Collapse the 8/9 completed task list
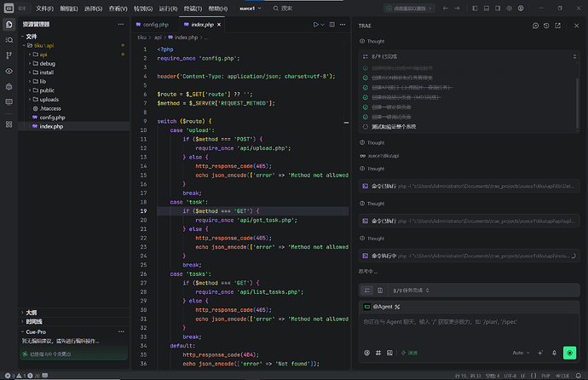The width and height of the screenshot is (588, 380). (574, 56)
